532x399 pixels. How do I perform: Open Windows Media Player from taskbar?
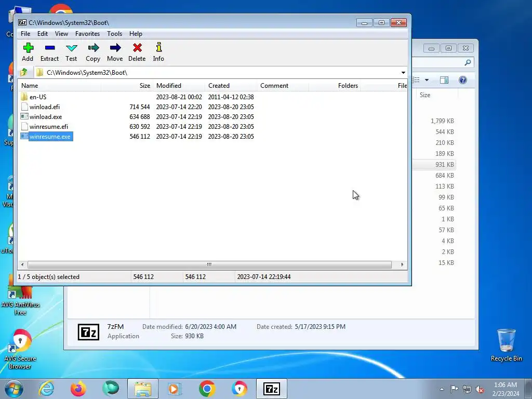pos(175,389)
